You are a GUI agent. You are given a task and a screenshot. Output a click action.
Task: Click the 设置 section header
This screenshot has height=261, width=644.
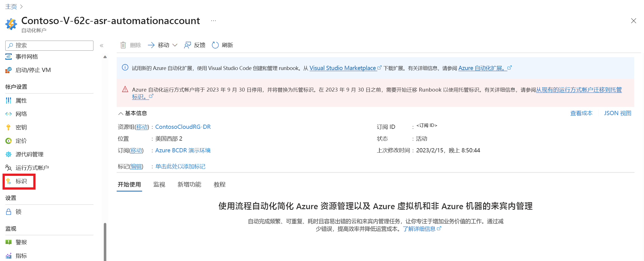click(x=11, y=198)
